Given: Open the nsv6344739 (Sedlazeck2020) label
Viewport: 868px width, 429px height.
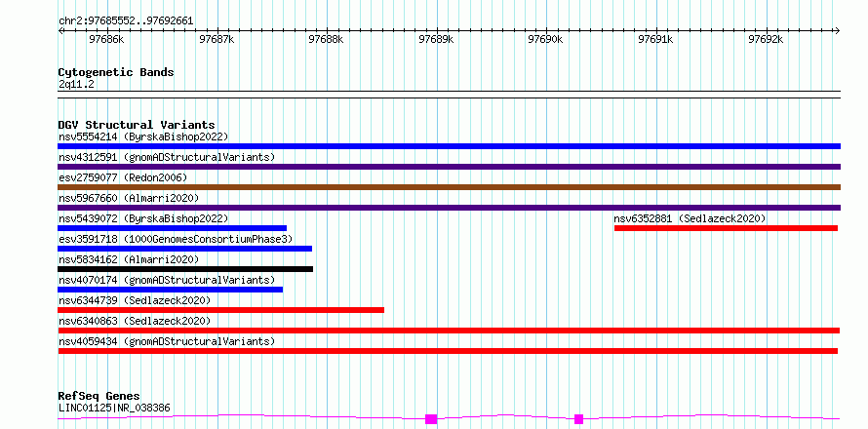Looking at the screenshot, I should 135,300.
